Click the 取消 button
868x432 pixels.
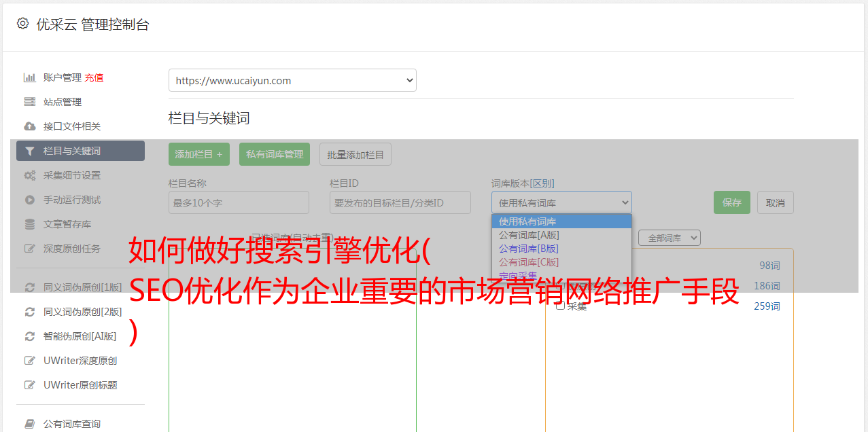pos(776,202)
